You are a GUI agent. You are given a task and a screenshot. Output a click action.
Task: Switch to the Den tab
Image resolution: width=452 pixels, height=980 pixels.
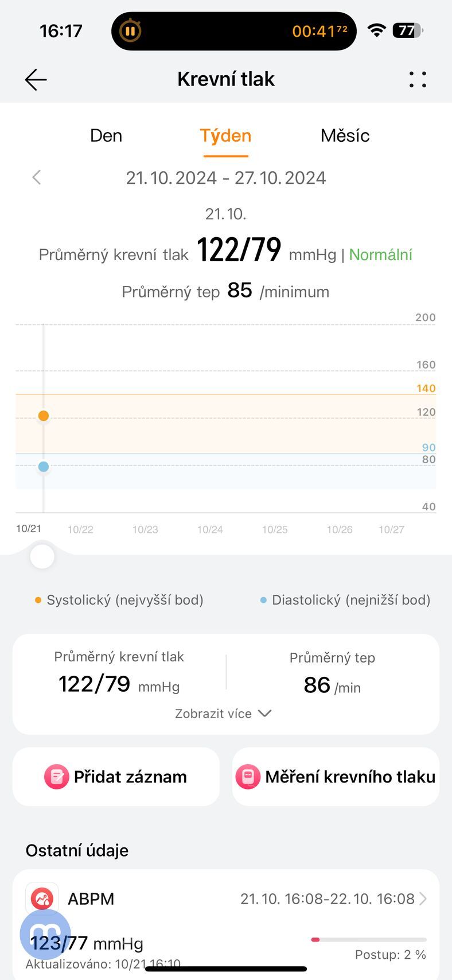106,135
